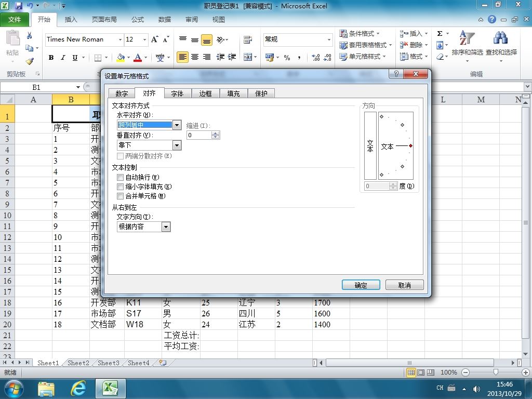
Task: Expand 套用表格格式 menu
Action: tap(365, 45)
